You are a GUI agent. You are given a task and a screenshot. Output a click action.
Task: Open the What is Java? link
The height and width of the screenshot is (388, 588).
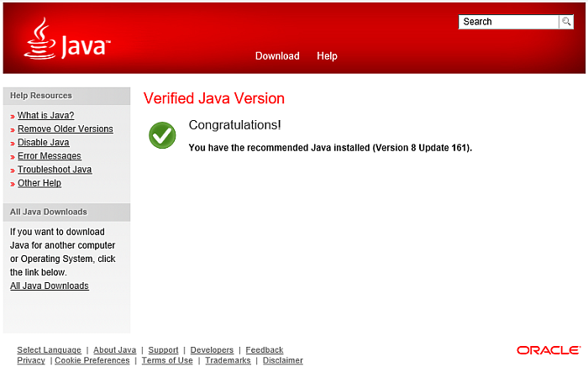[x=45, y=115]
